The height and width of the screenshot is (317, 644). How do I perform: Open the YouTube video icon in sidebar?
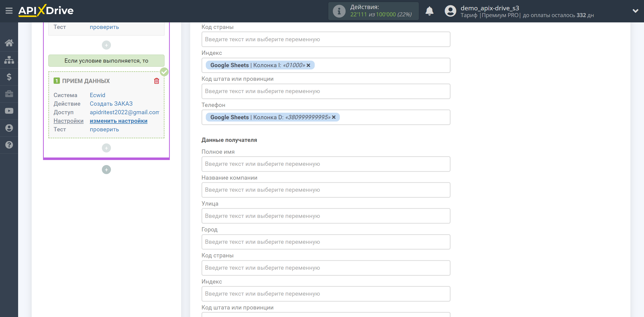pos(9,111)
